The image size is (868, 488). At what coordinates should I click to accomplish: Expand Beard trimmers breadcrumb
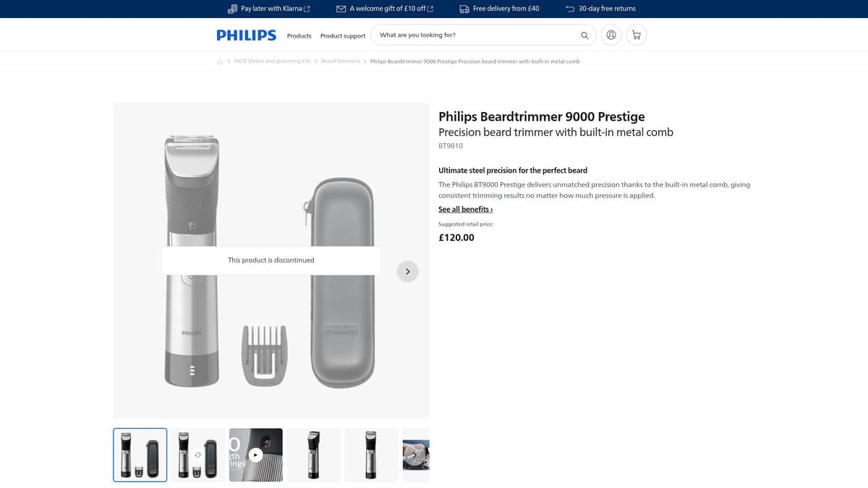coord(341,61)
